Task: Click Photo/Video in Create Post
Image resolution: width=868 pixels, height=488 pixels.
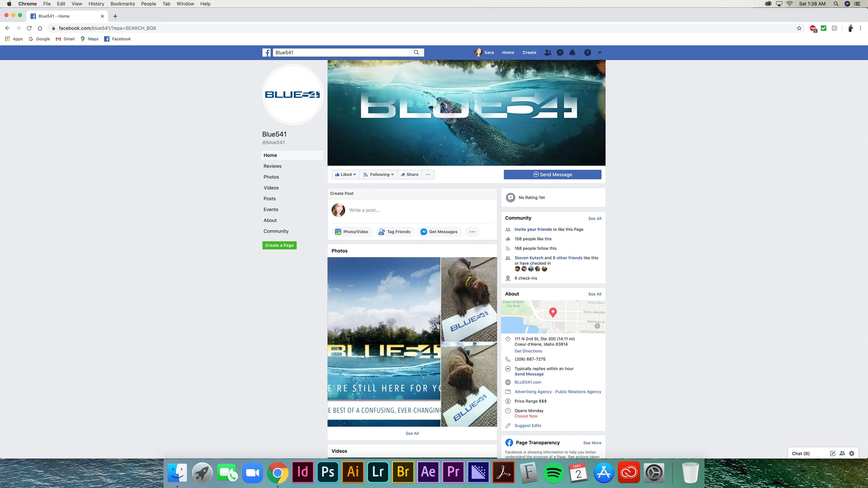Action: [x=351, y=232]
